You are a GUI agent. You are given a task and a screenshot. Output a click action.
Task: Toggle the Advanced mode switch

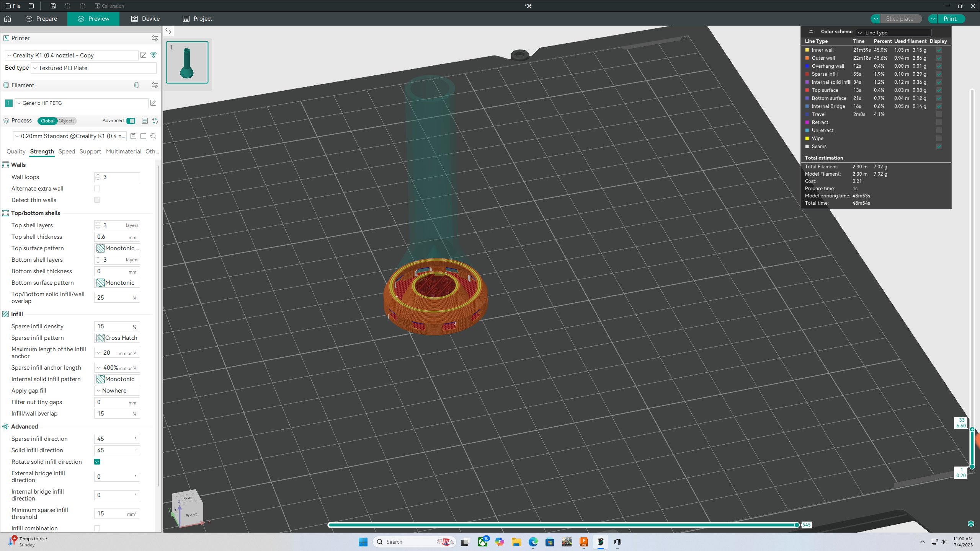[x=131, y=121]
